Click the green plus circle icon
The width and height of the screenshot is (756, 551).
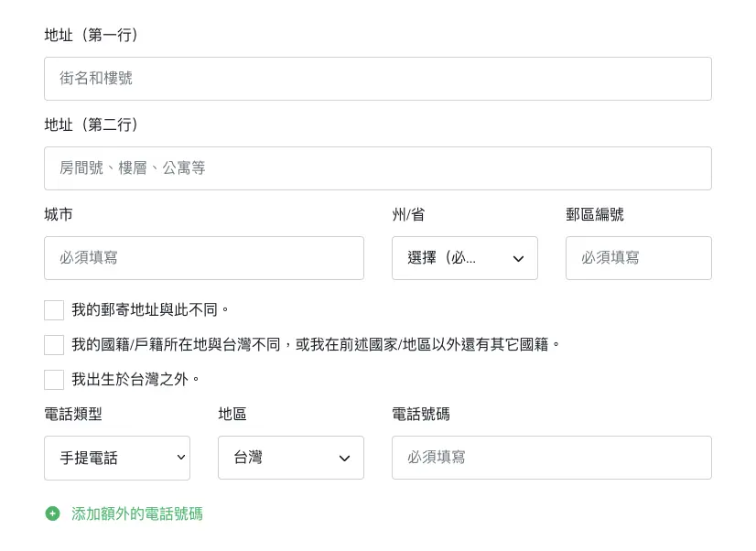(x=52, y=513)
